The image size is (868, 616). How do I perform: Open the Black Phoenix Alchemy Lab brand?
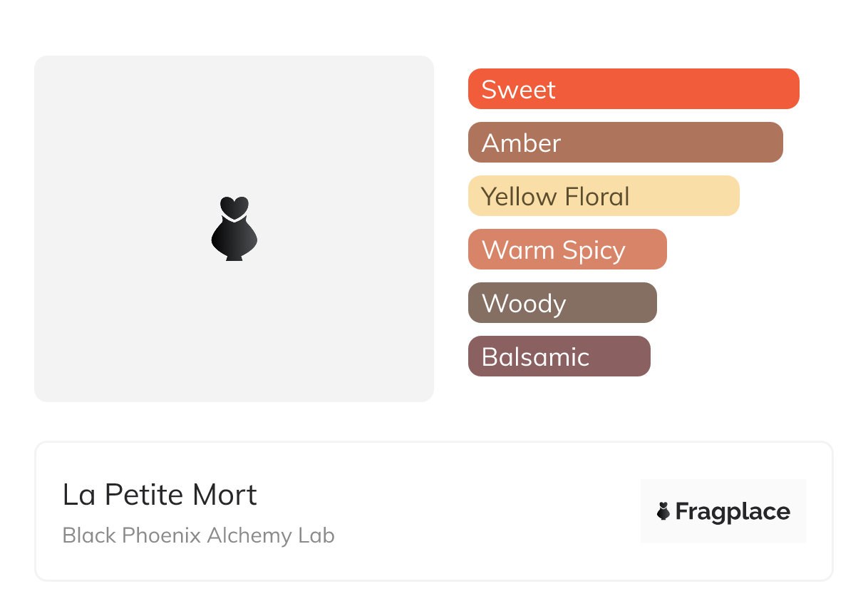coord(198,535)
